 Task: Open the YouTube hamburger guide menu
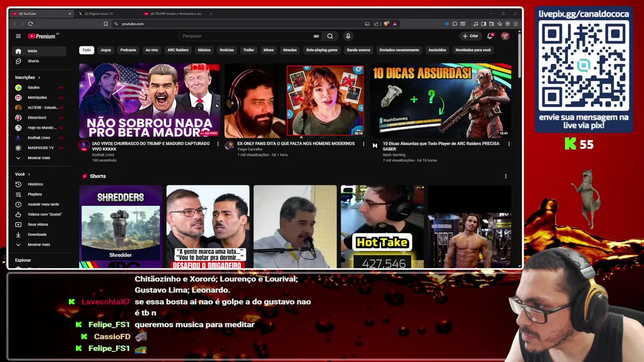(x=18, y=36)
